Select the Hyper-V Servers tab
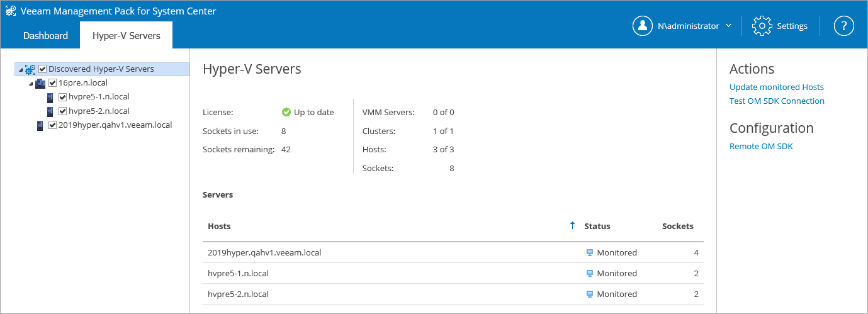The image size is (868, 314). (127, 35)
